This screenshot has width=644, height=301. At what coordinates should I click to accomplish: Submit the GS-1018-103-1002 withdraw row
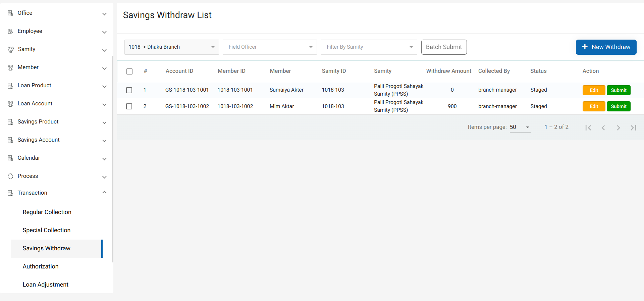619,106
